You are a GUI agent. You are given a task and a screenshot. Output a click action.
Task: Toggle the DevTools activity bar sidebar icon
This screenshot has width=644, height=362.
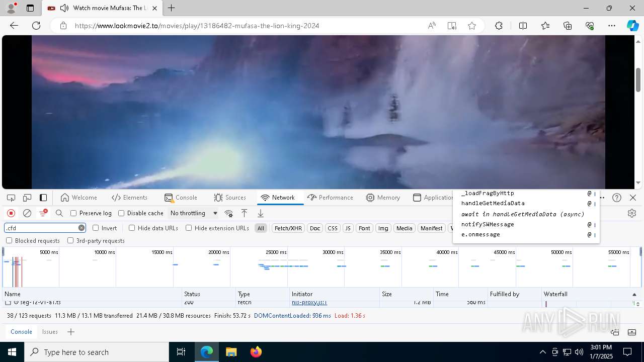(x=43, y=198)
